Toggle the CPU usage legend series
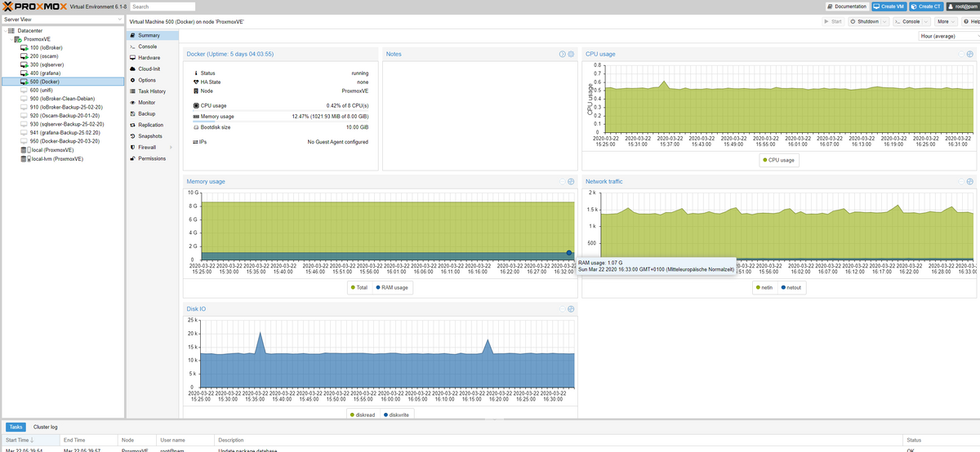 pos(779,160)
